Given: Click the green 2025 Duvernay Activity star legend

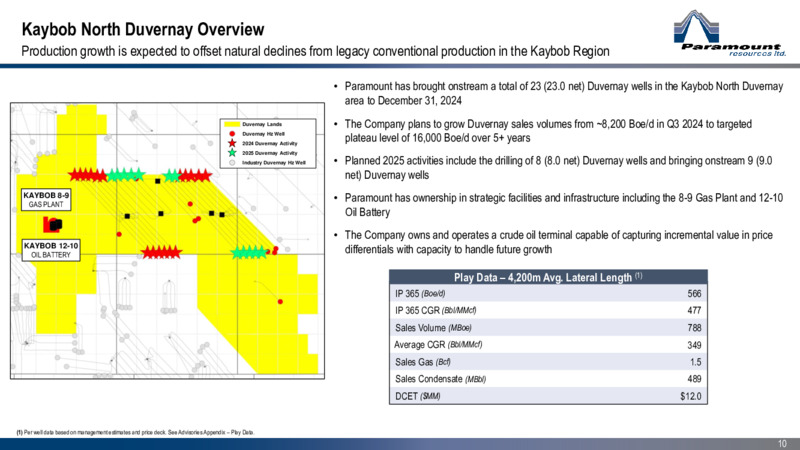Looking at the screenshot, I should tap(232, 153).
